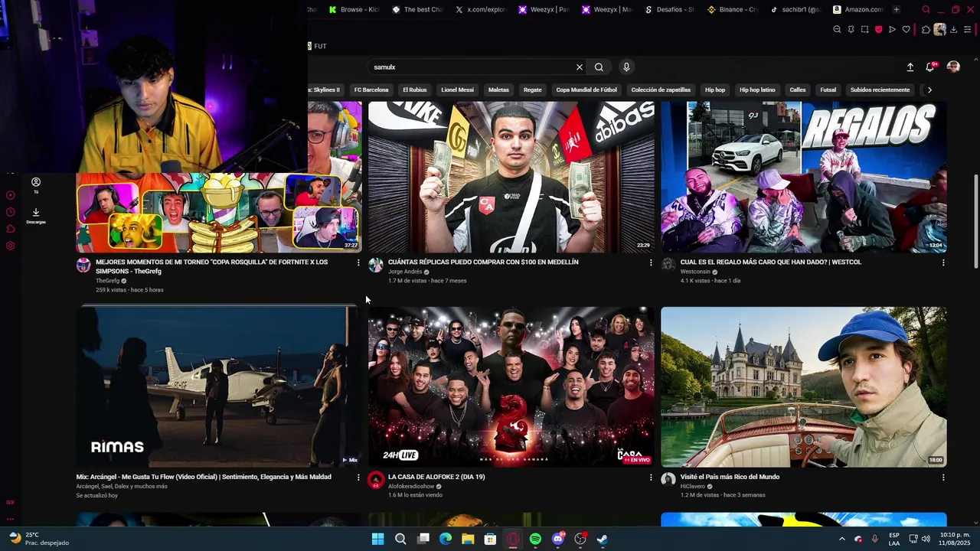Select the El Rubius filter chip

point(415,90)
